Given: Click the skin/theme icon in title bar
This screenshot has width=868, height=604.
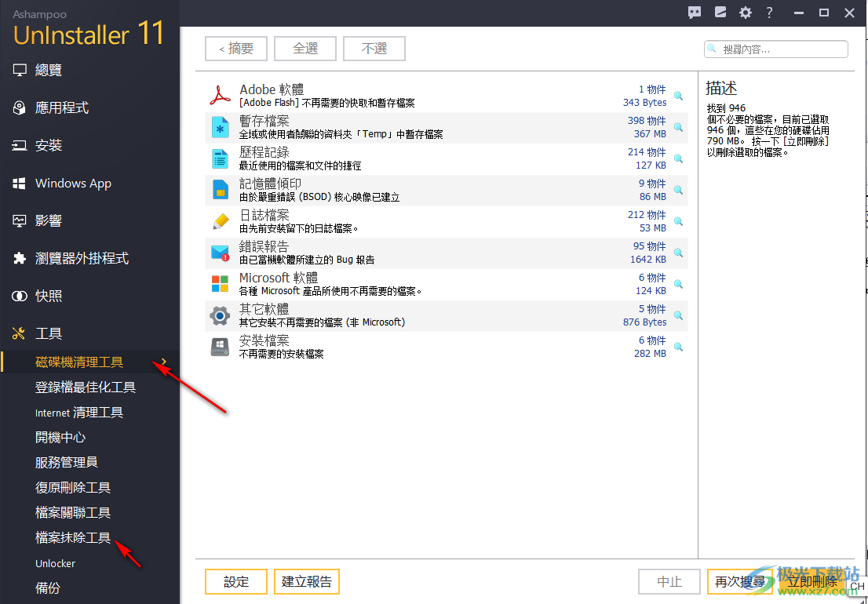Looking at the screenshot, I should coord(720,13).
